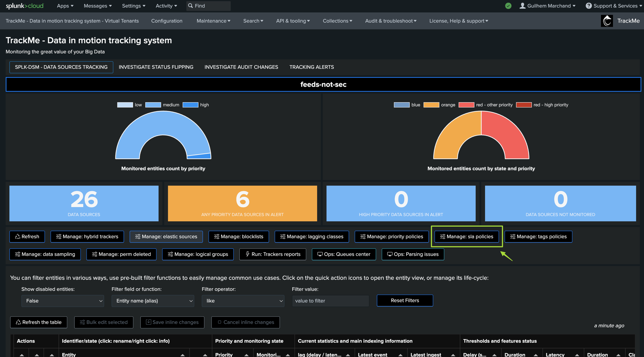Open Manage: hybrid trackers
The width and height of the screenshot is (644, 357).
[87, 236]
